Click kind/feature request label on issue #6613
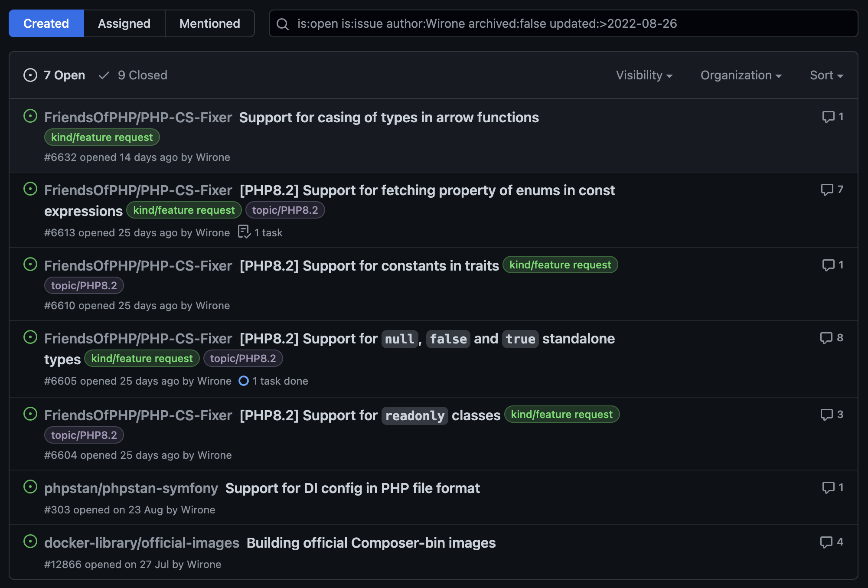The height and width of the screenshot is (588, 868). (184, 210)
